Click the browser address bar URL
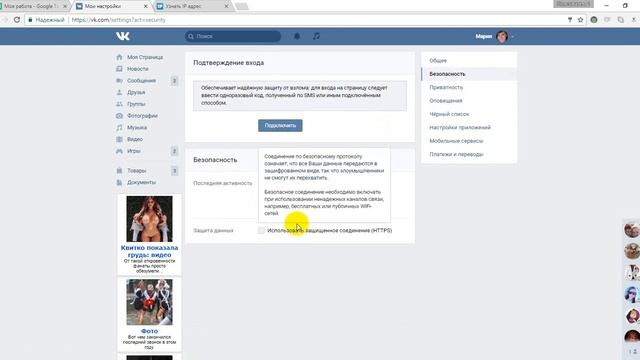Image resolution: width=640 pixels, height=360 pixels. click(x=119, y=20)
